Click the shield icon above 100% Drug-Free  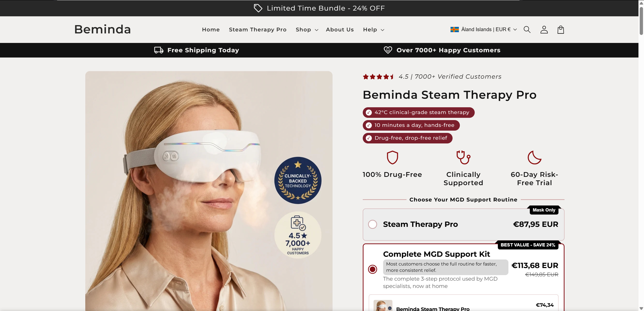[392, 158]
